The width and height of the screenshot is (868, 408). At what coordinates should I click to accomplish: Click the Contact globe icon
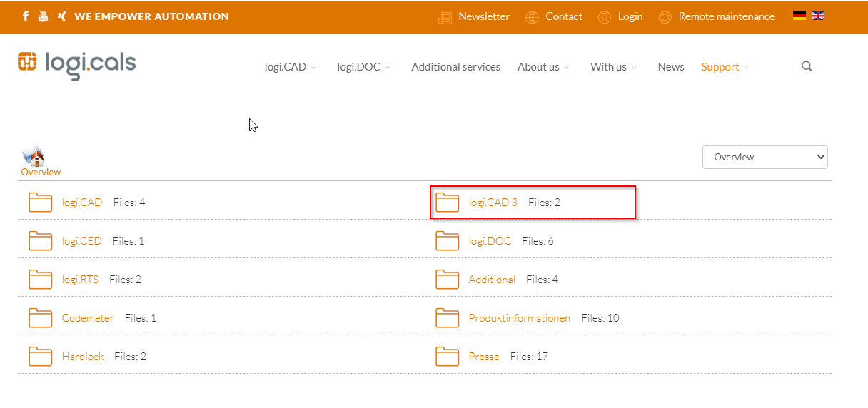532,16
